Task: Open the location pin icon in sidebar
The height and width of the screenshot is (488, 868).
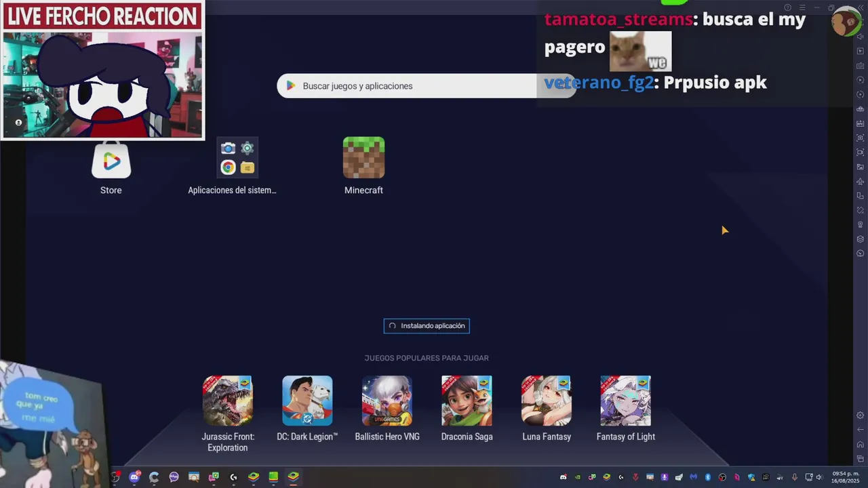Action: click(x=861, y=224)
